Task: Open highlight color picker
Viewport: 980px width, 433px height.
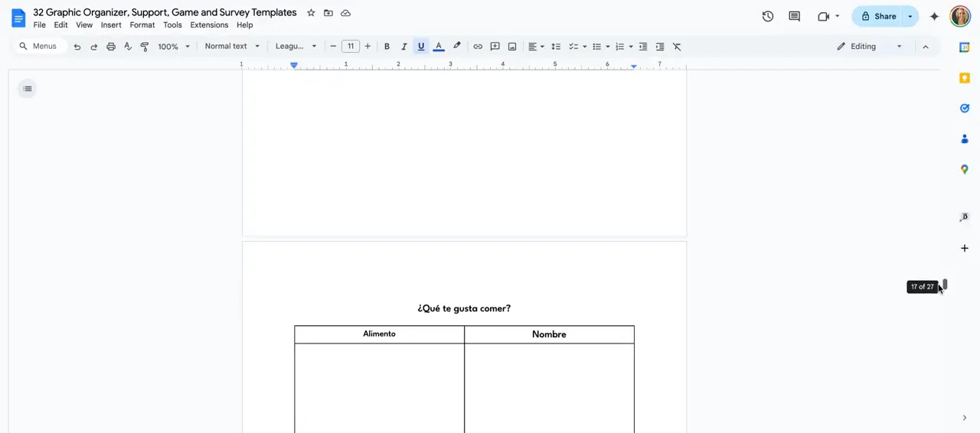Action: (x=456, y=47)
